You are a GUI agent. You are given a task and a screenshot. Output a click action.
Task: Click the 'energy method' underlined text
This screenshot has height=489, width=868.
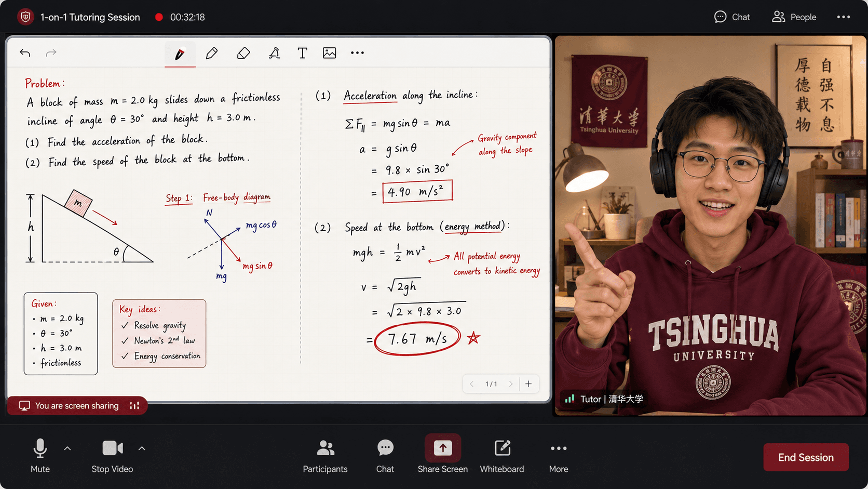pos(472,227)
